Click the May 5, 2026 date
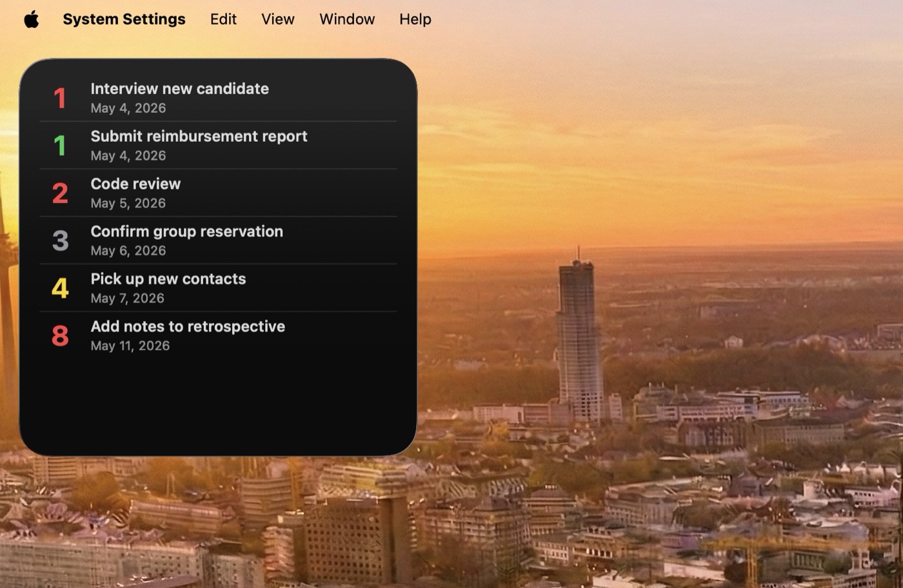This screenshot has width=903, height=588. 128,203
